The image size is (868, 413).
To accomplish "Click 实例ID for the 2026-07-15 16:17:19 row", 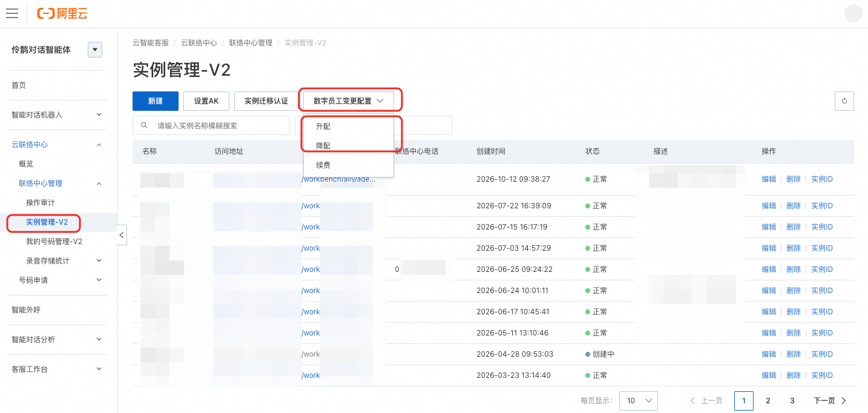I will [x=822, y=227].
